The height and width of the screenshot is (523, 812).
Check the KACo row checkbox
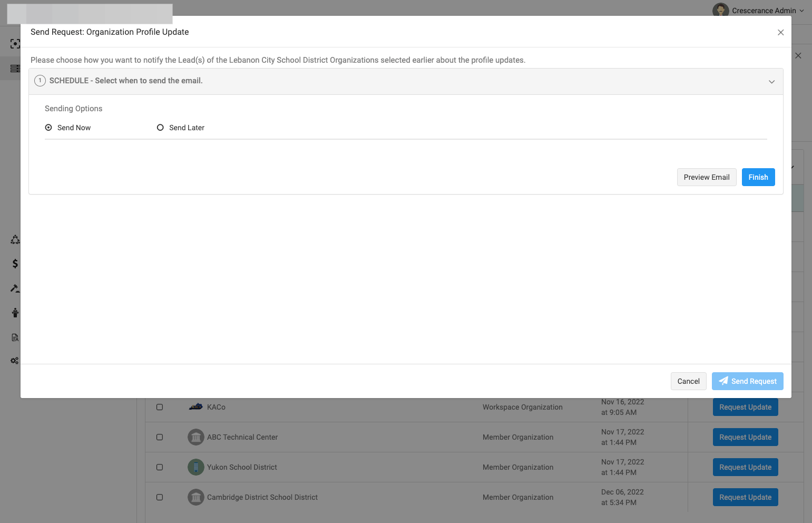(x=160, y=407)
